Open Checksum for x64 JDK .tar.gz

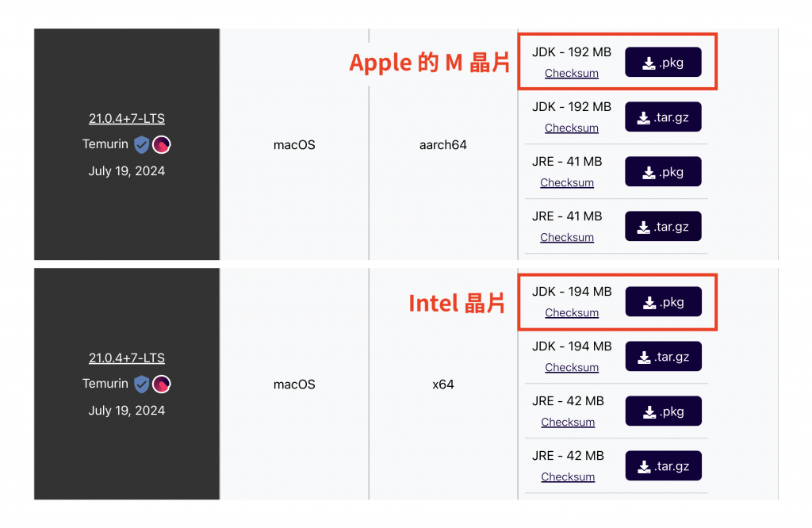[572, 368]
